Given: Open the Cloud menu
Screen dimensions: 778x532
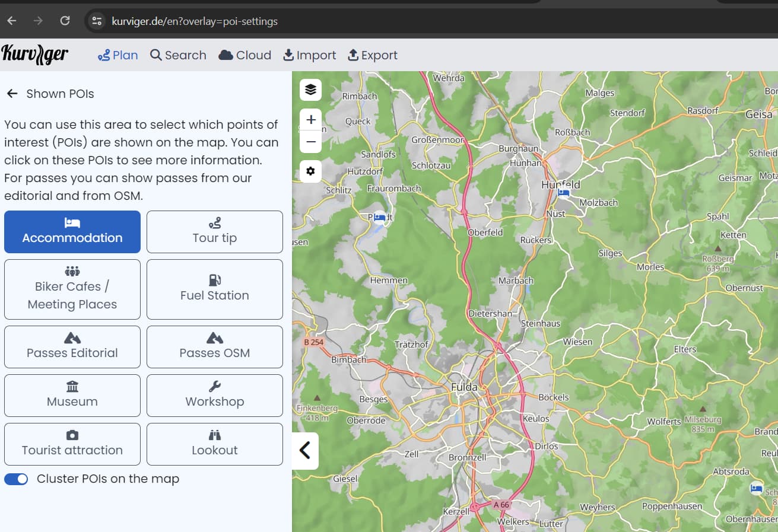Looking at the screenshot, I should pyautogui.click(x=245, y=55).
